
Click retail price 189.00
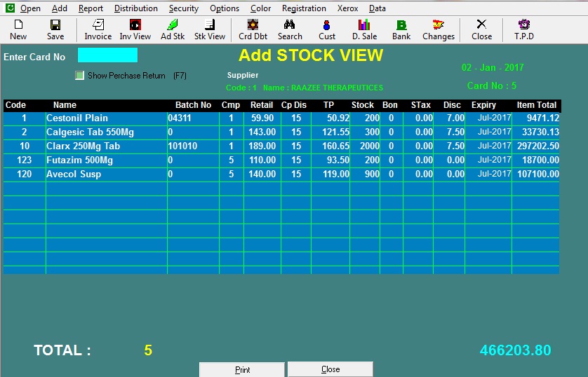(262, 146)
